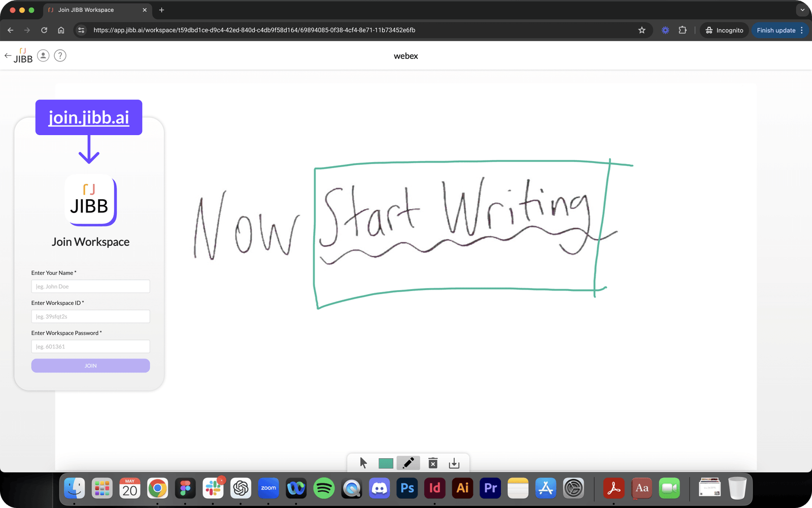Go back using the JIBB header arrow
The image size is (812, 508).
8,56
